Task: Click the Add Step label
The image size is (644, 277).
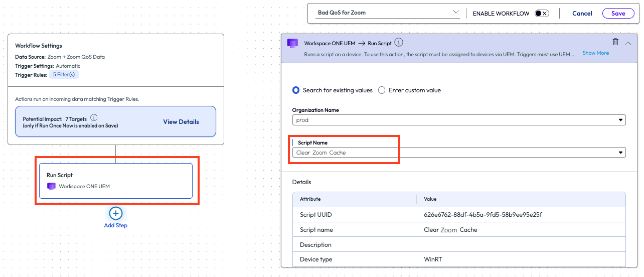Action: point(116,226)
